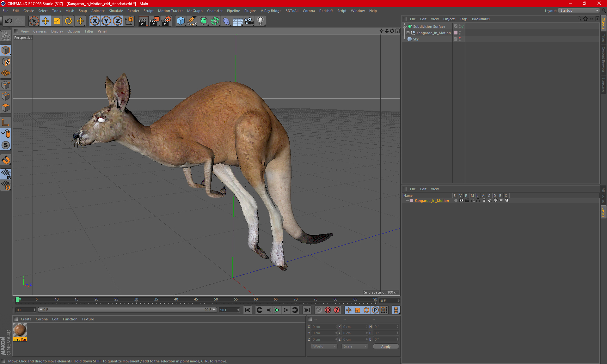Open viewport Cameras menu
607x364 pixels.
click(40, 31)
